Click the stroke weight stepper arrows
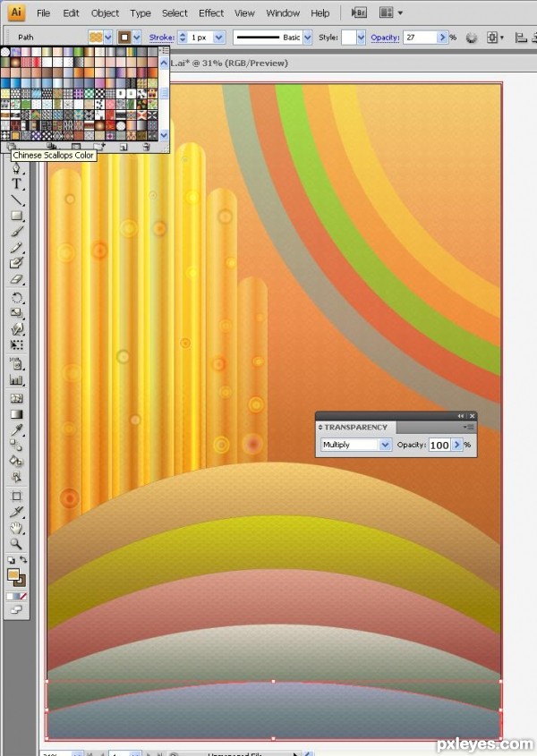The image size is (537, 756). click(183, 37)
